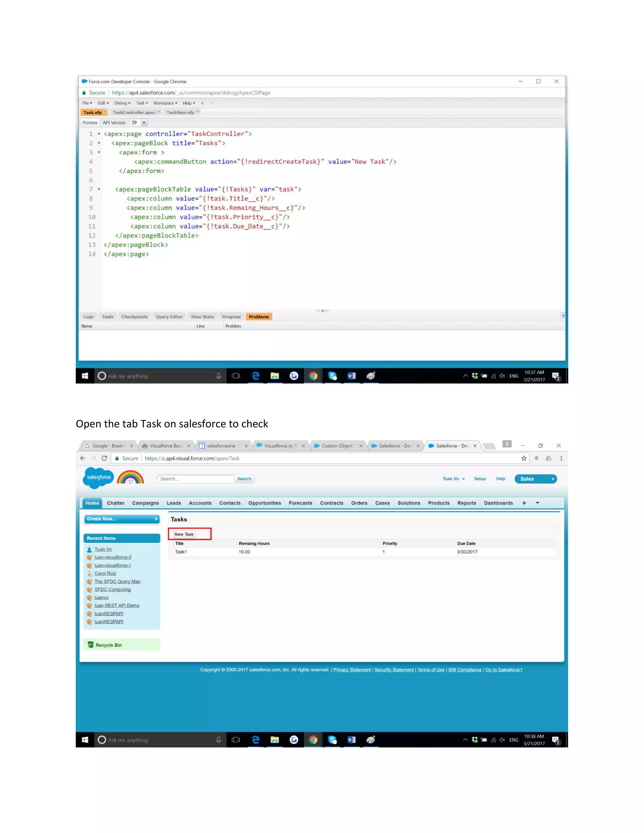Open the File menu in Developer Console
Screen dimensions: 644x833
87,103
